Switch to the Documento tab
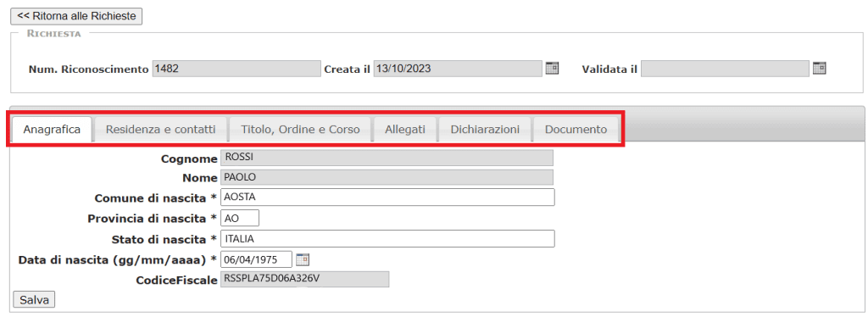Image resolution: width=868 pixels, height=317 pixels. point(576,130)
